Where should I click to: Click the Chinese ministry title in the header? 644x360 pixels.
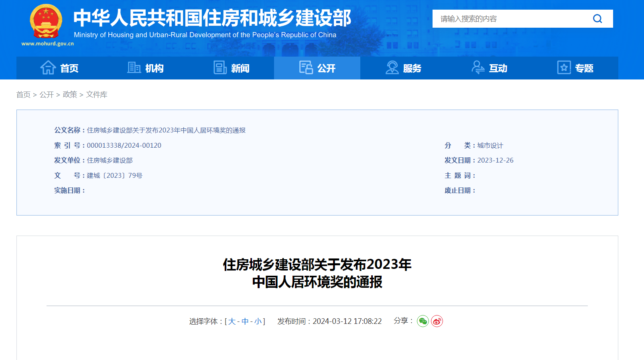click(x=212, y=18)
